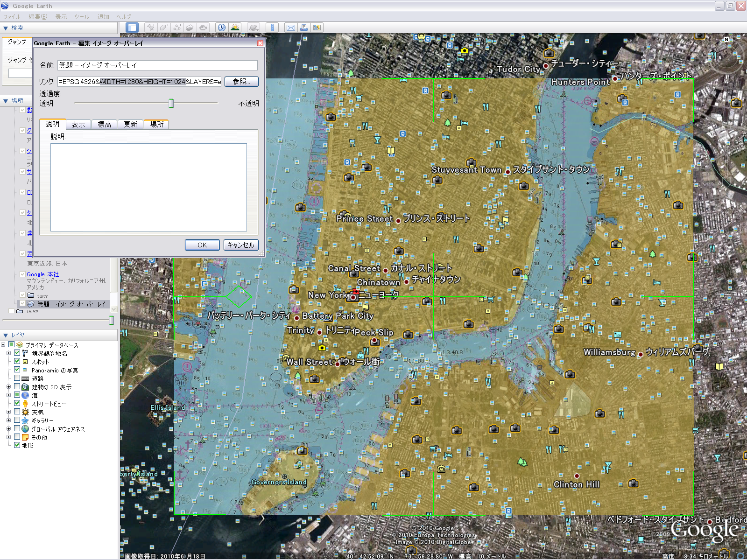747x560 pixels.
Task: Enable the 道路 (roads) layer checkbox
Action: click(x=17, y=378)
